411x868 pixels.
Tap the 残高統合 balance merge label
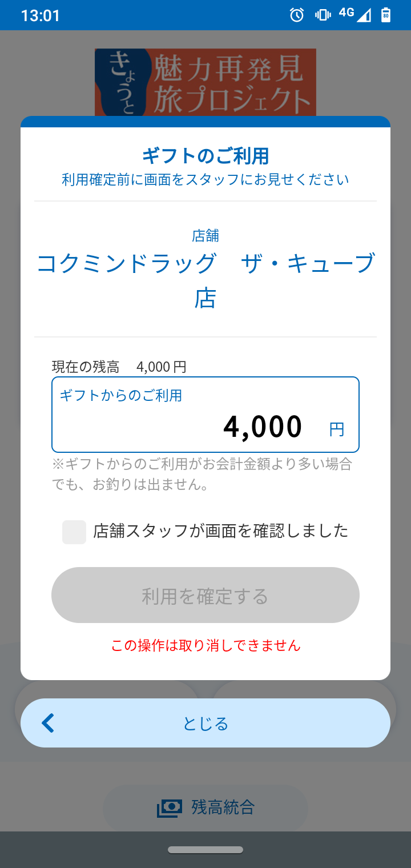pyautogui.click(x=223, y=807)
